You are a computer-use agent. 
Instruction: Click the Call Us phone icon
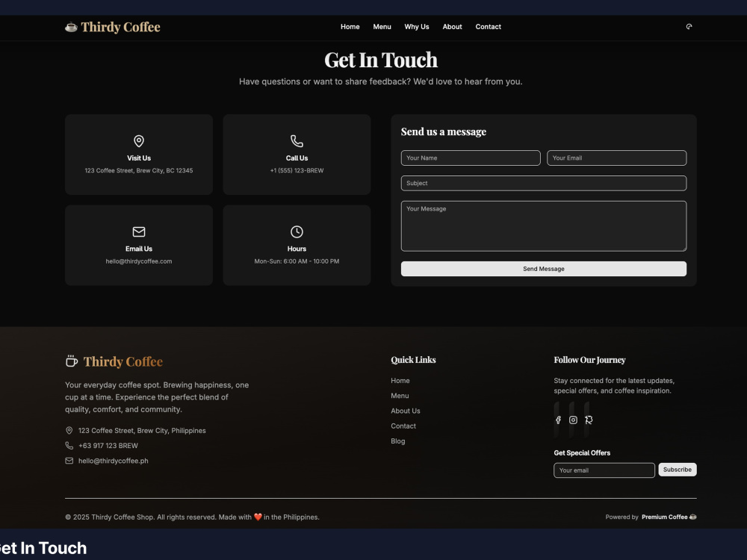[297, 141]
